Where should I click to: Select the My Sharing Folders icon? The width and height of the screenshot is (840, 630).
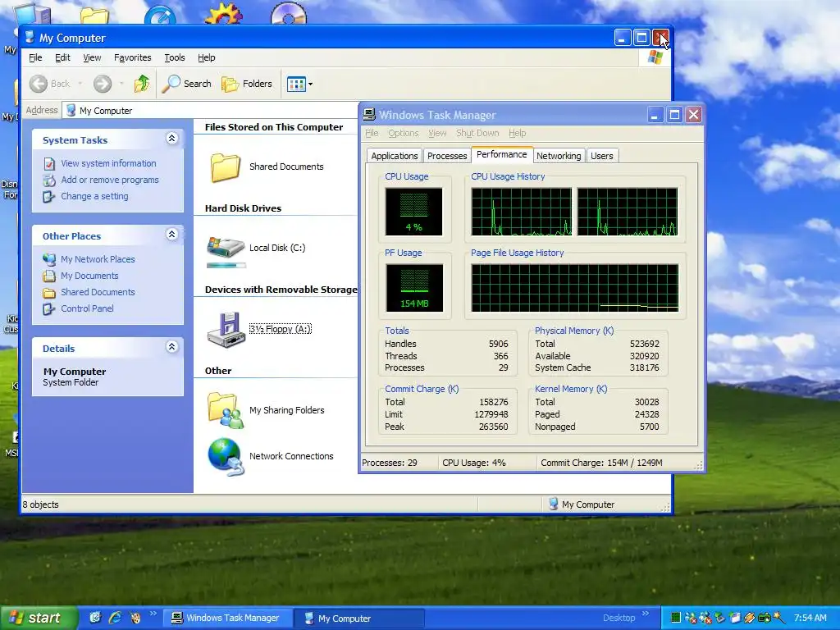pyautogui.click(x=226, y=410)
